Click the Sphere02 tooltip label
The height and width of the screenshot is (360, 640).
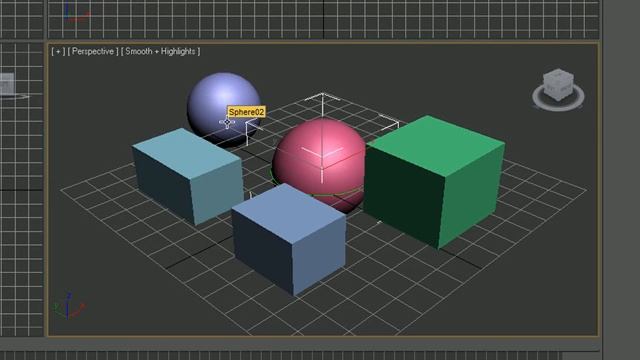[x=247, y=112]
